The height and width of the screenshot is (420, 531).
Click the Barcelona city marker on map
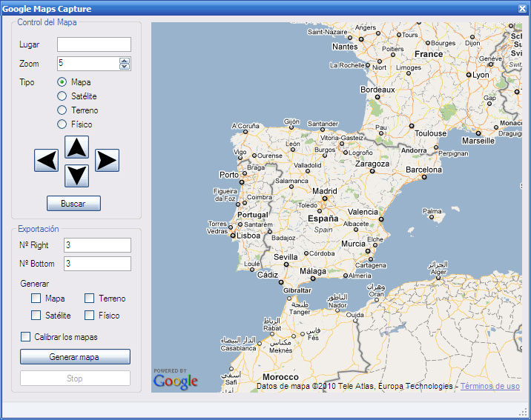pyautogui.click(x=424, y=177)
